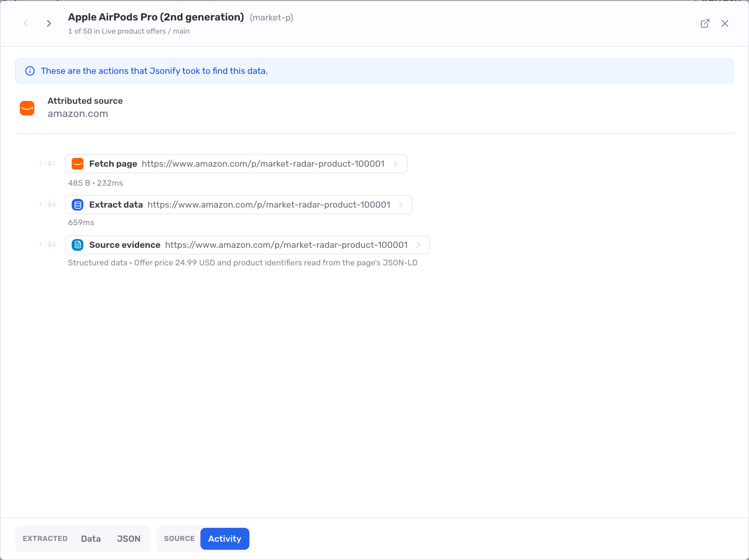Click the EXTRACTED group label
749x560 pixels.
(x=45, y=539)
